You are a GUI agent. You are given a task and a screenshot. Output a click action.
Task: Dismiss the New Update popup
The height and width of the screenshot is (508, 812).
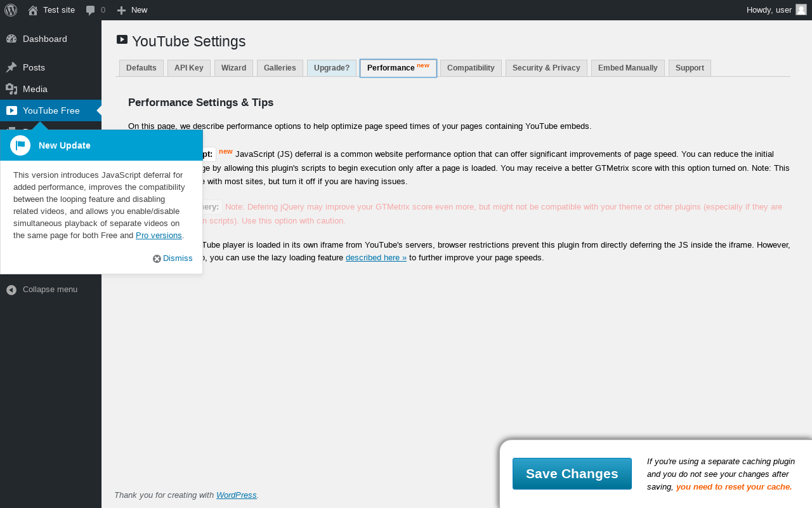pyautogui.click(x=173, y=258)
